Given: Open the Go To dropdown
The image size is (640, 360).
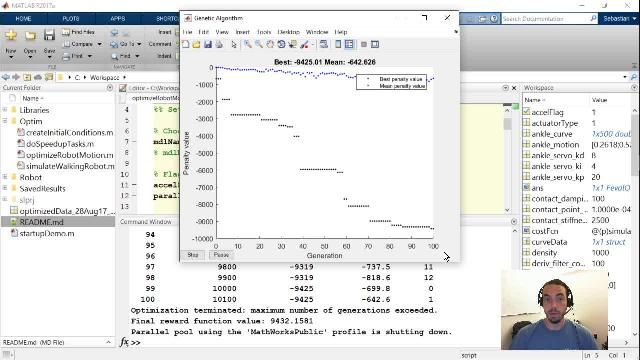Looking at the screenshot, I should 139,44.
